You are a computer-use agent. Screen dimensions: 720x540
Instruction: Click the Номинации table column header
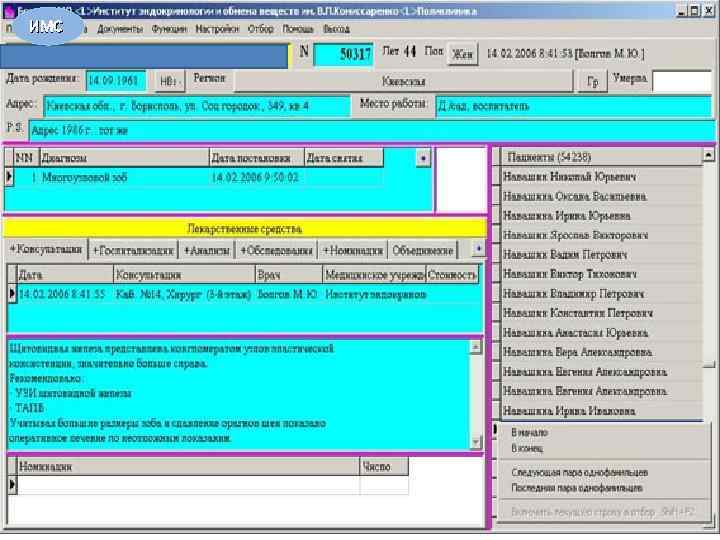pos(188,467)
